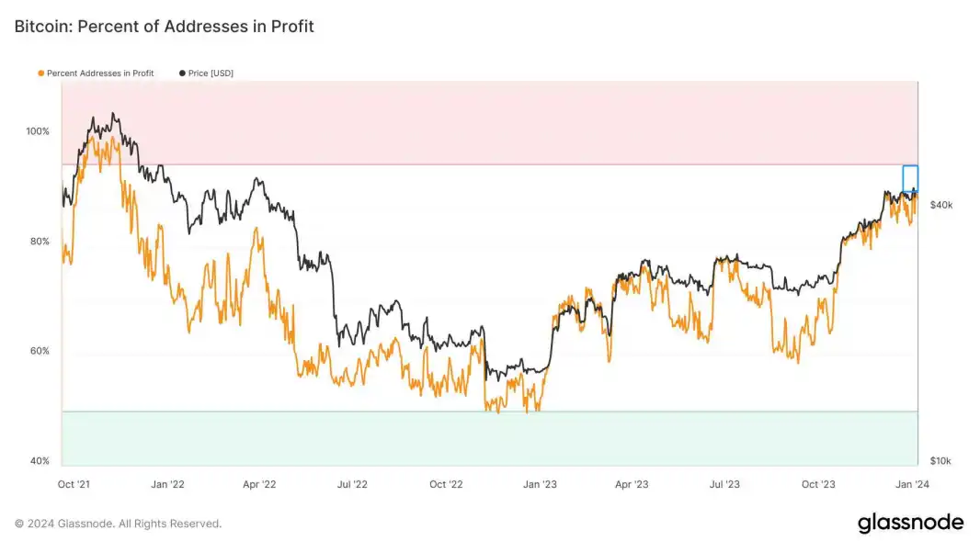Click the blue highlighted rectangle on chart

(x=910, y=178)
